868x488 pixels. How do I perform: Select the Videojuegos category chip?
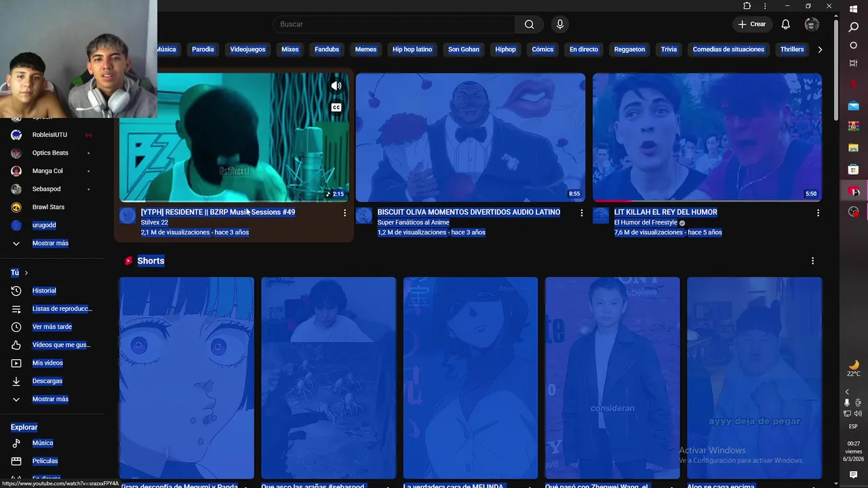coord(248,49)
